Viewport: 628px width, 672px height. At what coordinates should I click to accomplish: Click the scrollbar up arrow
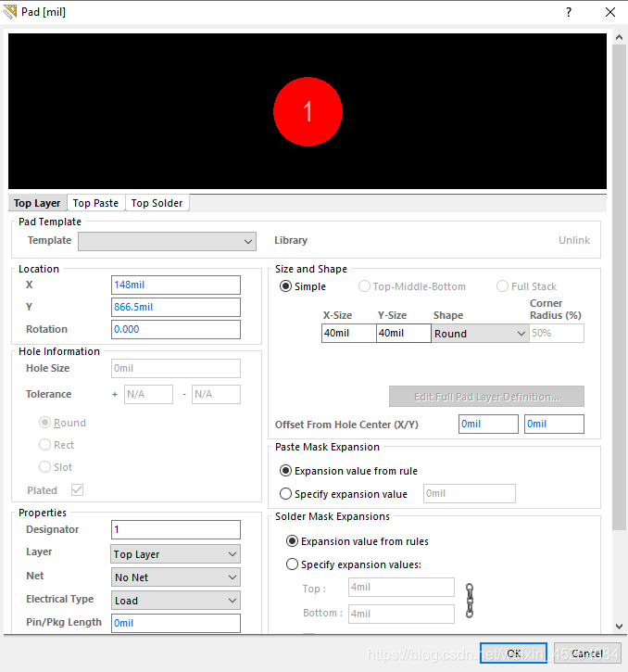[x=619, y=37]
